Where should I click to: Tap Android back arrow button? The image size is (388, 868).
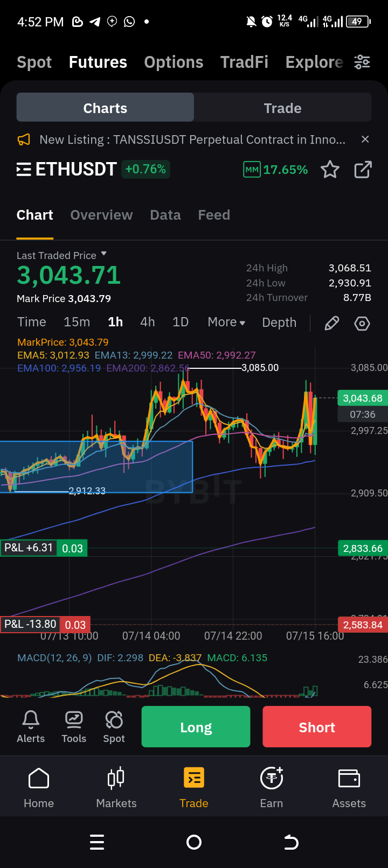pyautogui.click(x=291, y=842)
